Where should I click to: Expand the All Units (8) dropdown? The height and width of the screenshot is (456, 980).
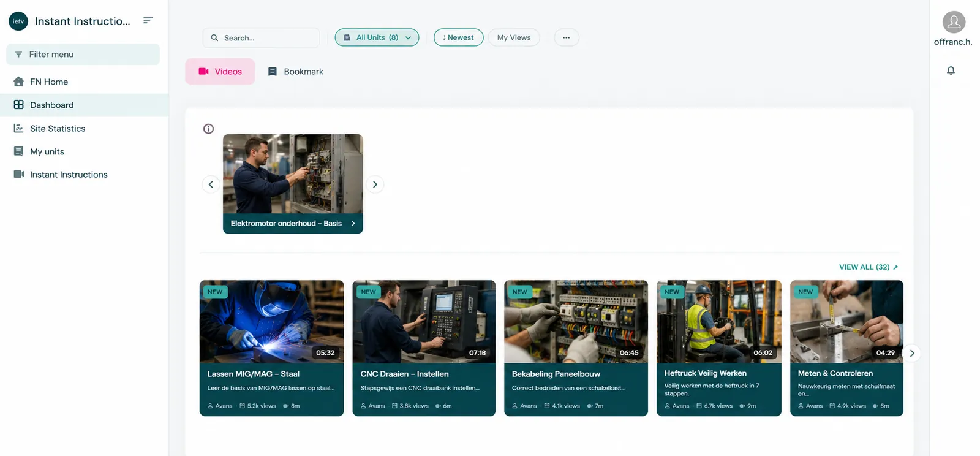(x=377, y=37)
